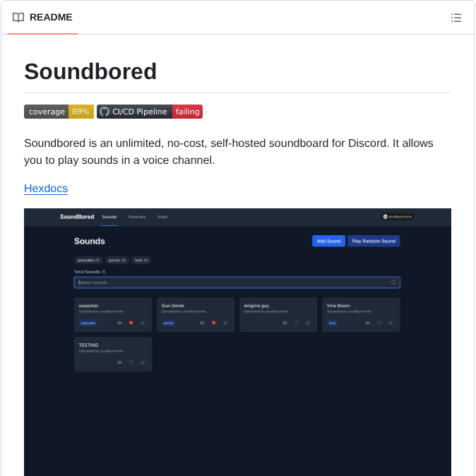The width and height of the screenshot is (476, 476).
Task: Favorite TESTING with the heart icon
Action: coord(131,362)
